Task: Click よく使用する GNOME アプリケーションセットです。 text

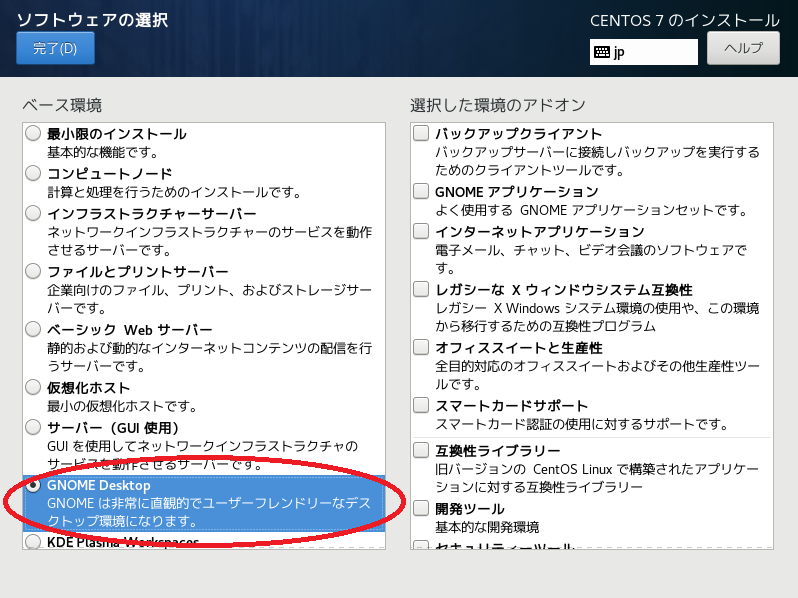Action: [x=592, y=210]
